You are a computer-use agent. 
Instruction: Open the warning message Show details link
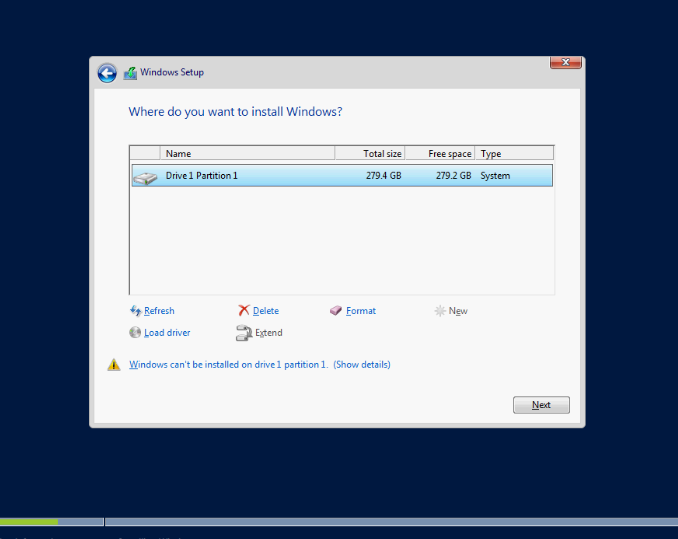[x=361, y=364]
